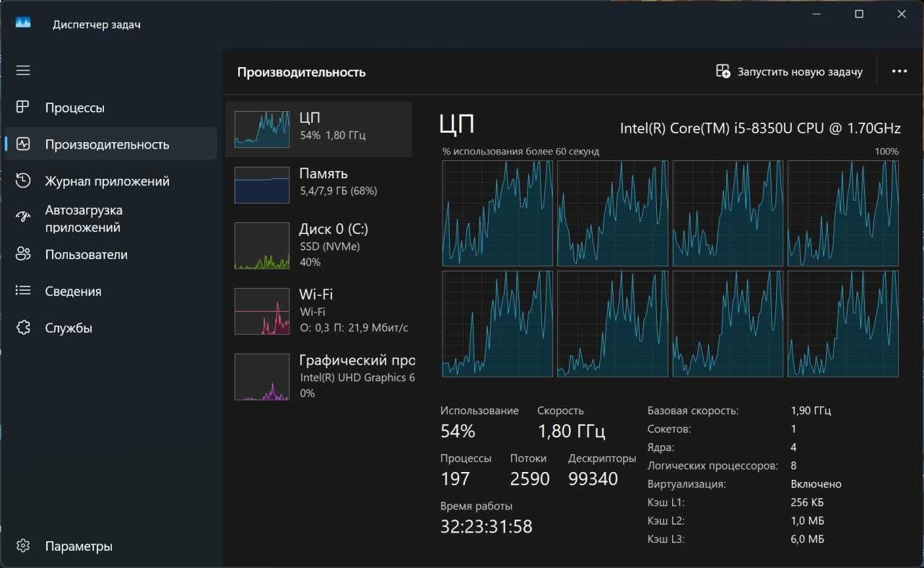The width and height of the screenshot is (924, 568).
Task: Select the ЦП performance item
Action: click(x=319, y=129)
